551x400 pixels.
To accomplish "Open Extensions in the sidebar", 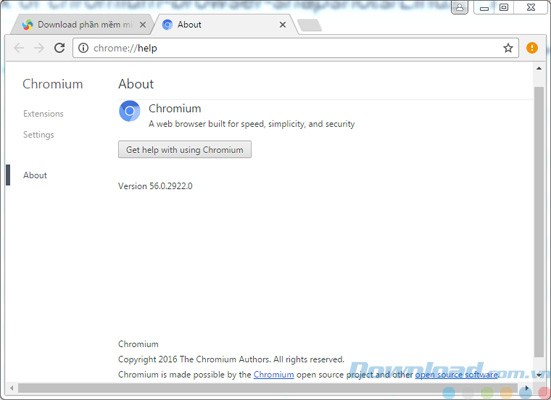I will pos(43,114).
